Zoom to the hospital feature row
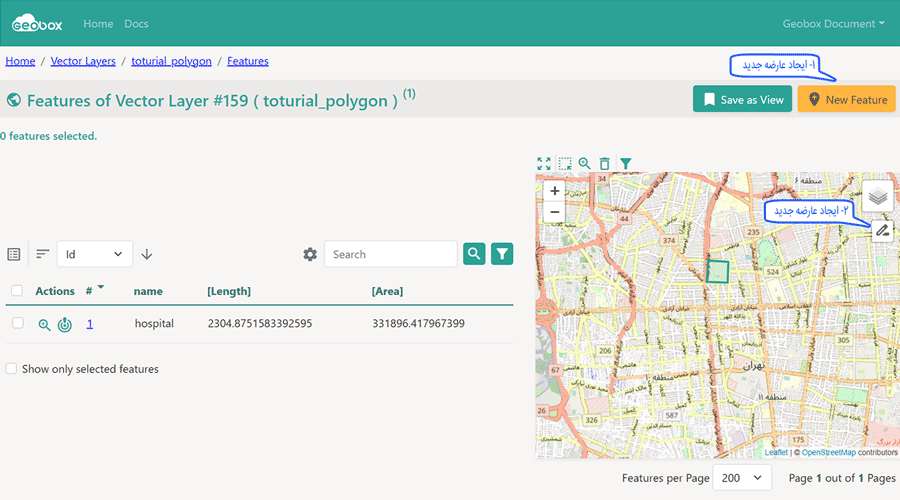900x500 pixels. (44, 324)
